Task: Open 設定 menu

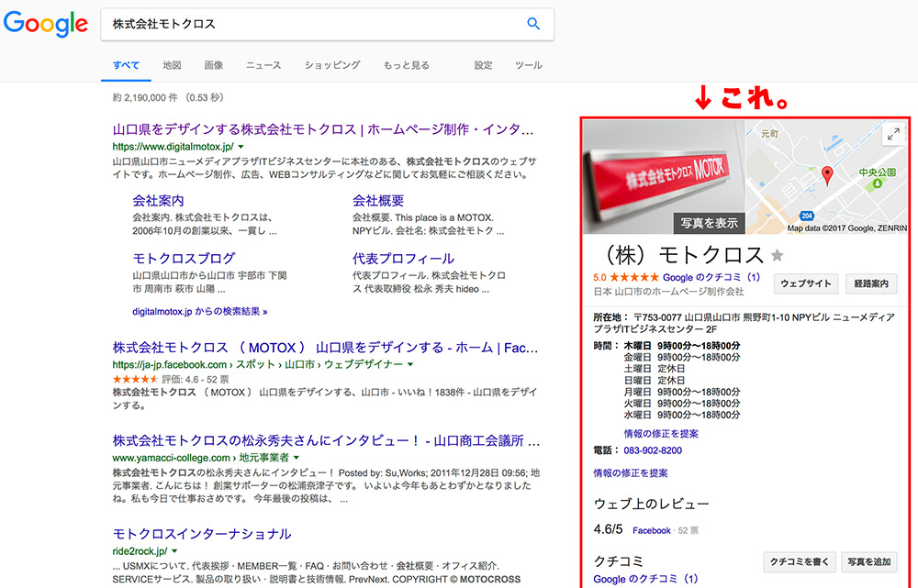Action: click(483, 65)
